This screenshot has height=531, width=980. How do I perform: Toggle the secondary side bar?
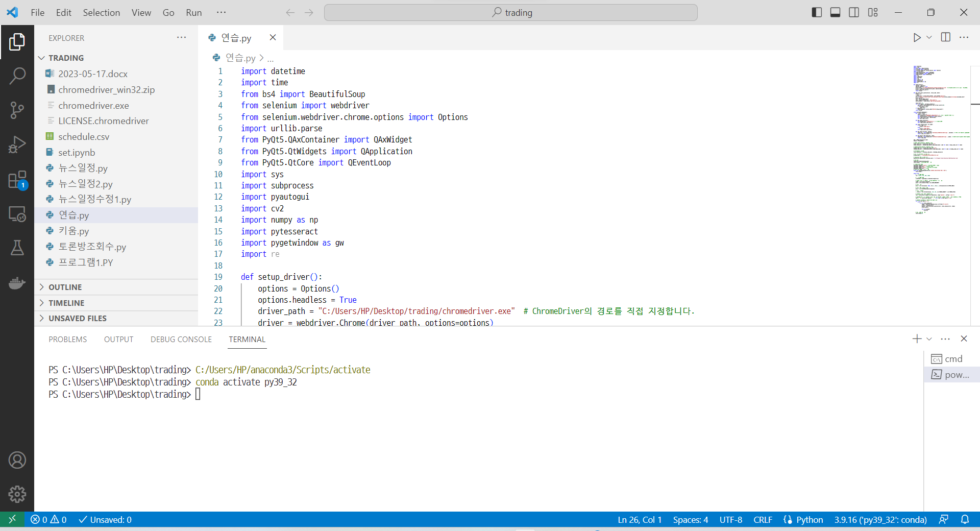(854, 12)
